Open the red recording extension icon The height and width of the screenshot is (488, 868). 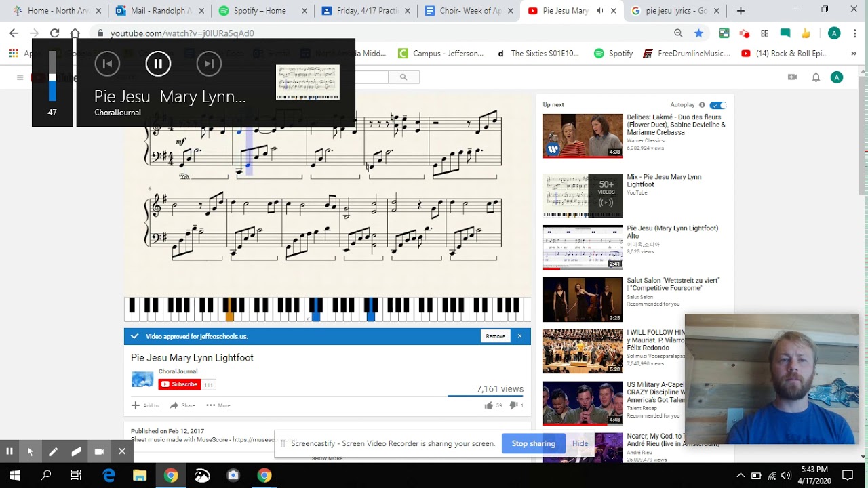click(x=745, y=33)
